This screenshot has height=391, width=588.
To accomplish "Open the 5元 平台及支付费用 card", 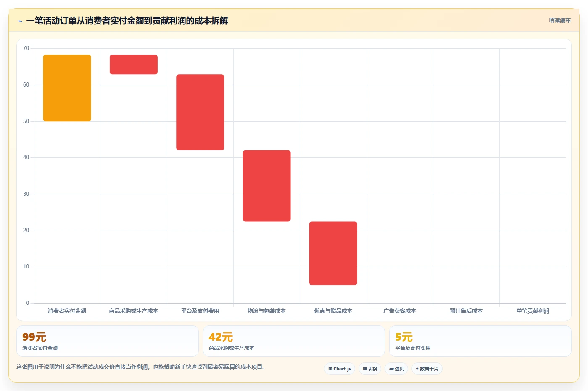I will (480, 341).
